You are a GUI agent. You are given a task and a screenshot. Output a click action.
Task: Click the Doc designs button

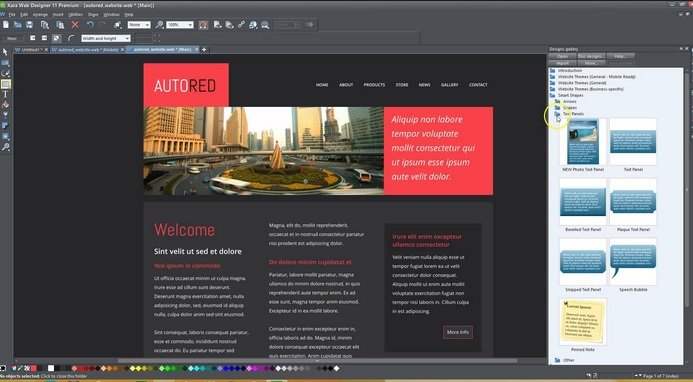(x=591, y=56)
